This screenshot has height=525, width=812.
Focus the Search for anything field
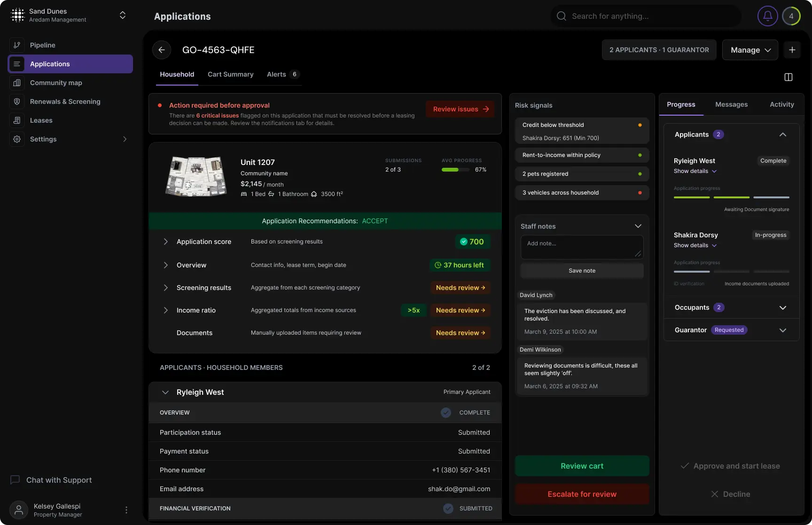[x=646, y=16]
